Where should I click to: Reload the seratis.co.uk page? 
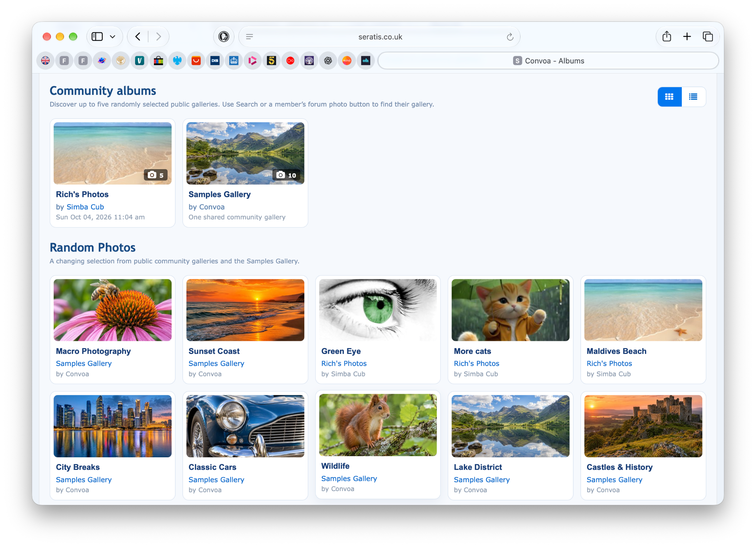click(x=510, y=37)
